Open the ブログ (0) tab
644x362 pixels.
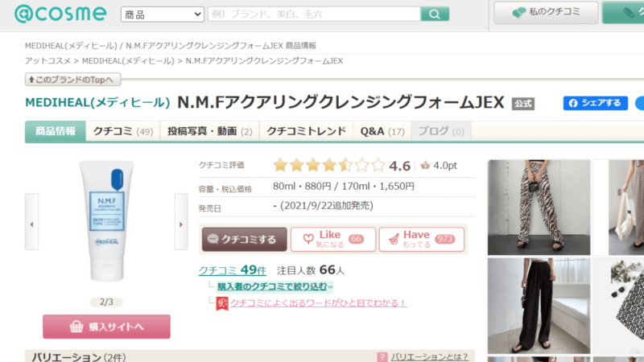click(441, 131)
